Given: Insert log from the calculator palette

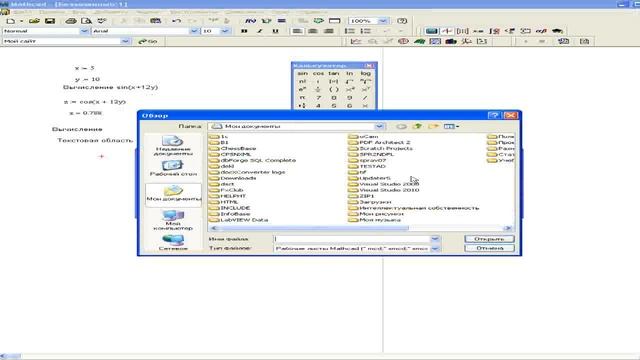Looking at the screenshot, I should click(x=365, y=73).
